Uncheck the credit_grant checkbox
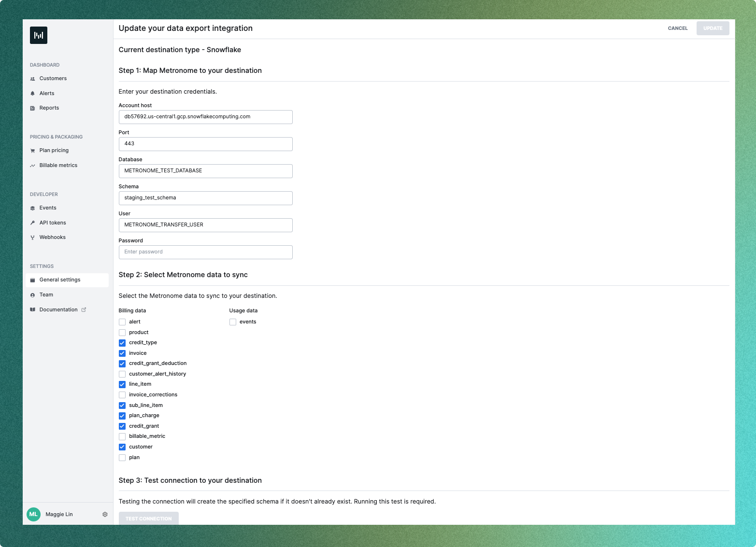 [122, 426]
